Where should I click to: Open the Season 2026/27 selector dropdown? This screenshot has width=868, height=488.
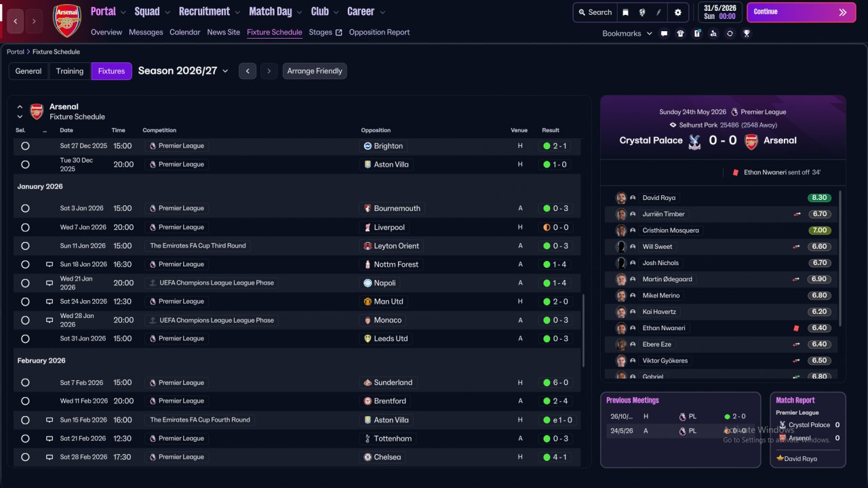coord(183,70)
